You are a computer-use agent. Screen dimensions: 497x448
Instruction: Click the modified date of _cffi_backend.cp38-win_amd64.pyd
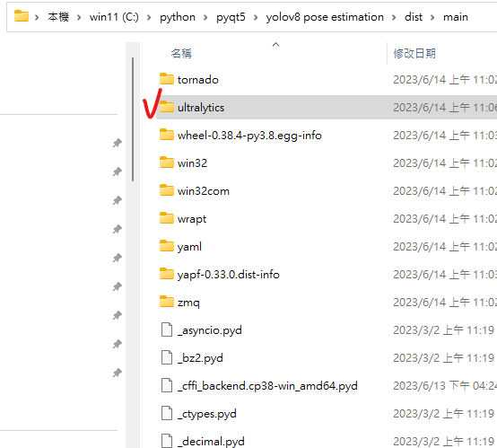click(445, 385)
